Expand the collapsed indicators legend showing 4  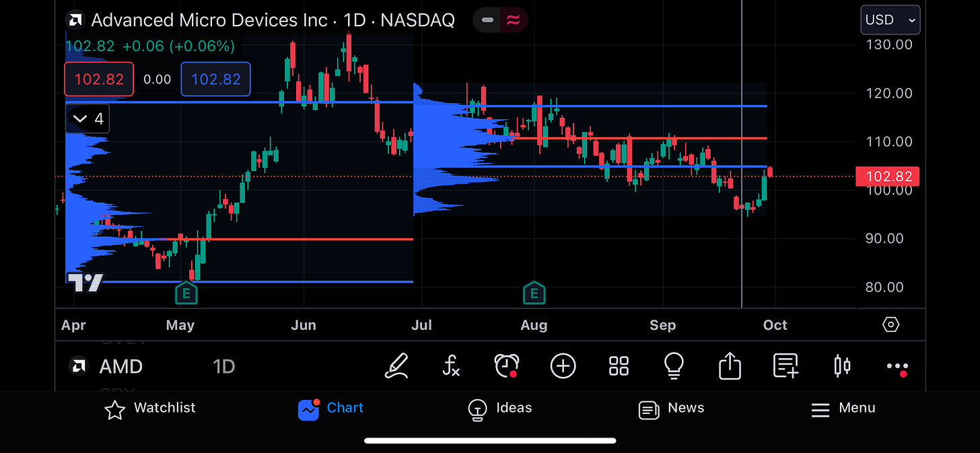tap(87, 119)
